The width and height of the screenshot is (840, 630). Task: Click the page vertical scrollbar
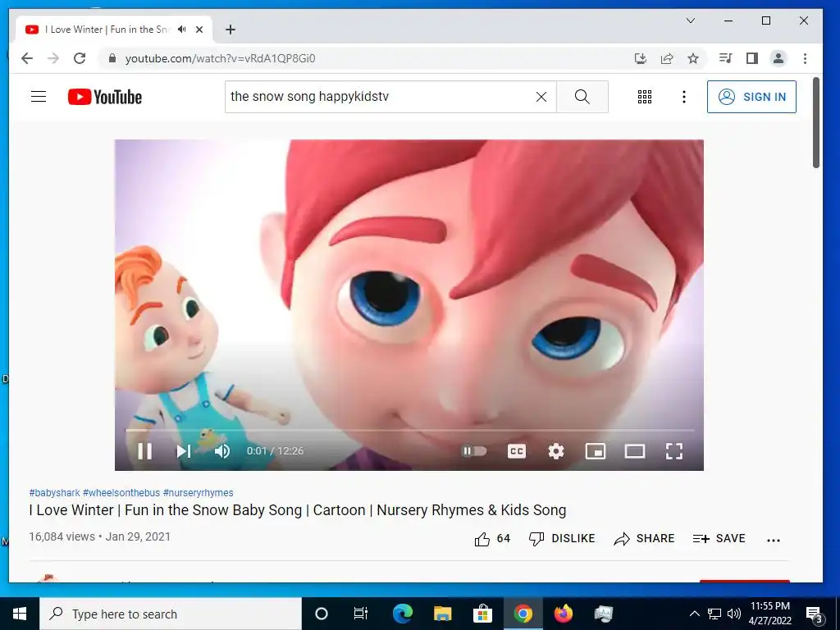(x=816, y=123)
